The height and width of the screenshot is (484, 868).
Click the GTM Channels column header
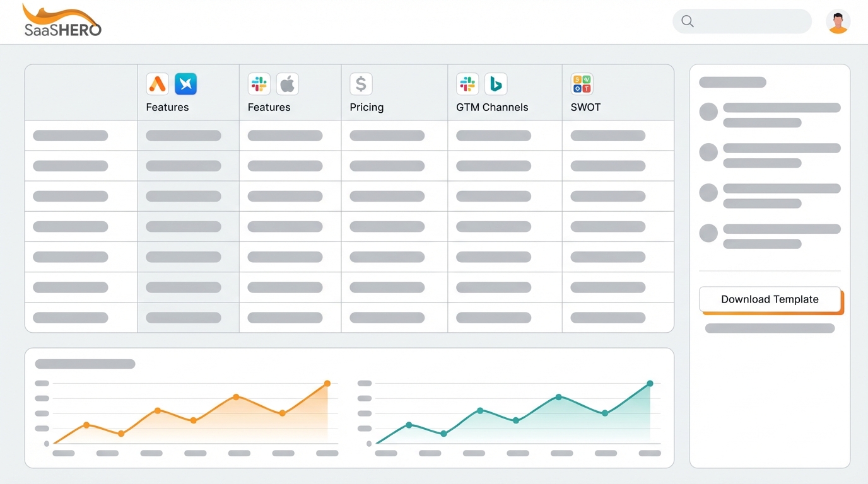pos(492,107)
